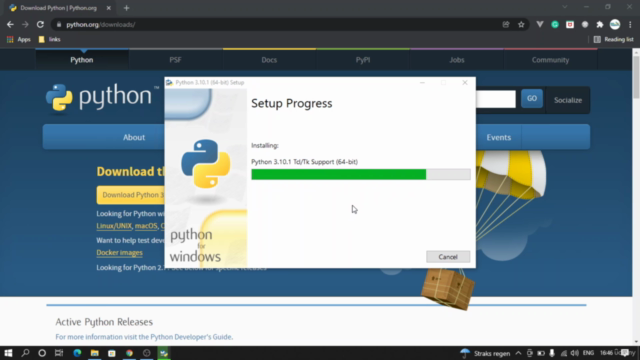640x360 pixels.
Task: Click the python.org search field
Action: [496, 99]
